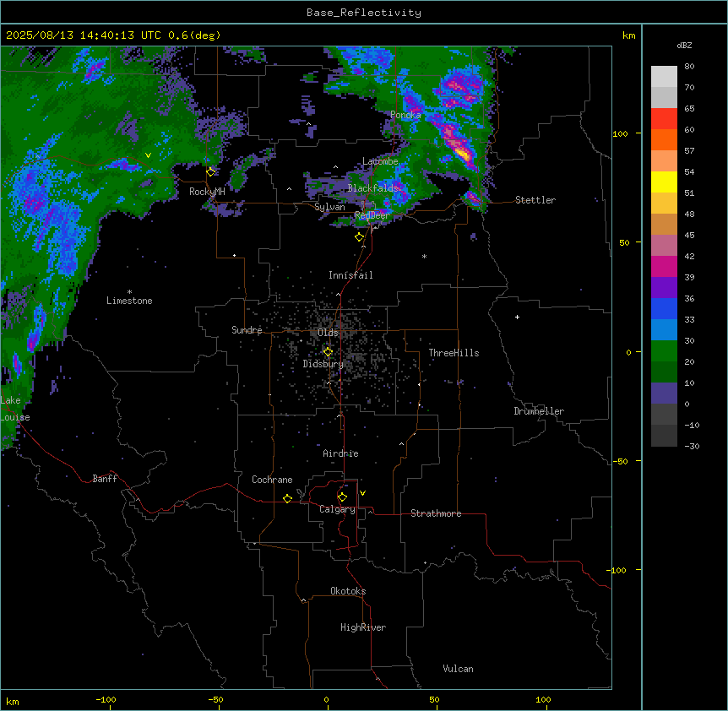Click the -50 tick on horizontal axis

tap(215, 699)
